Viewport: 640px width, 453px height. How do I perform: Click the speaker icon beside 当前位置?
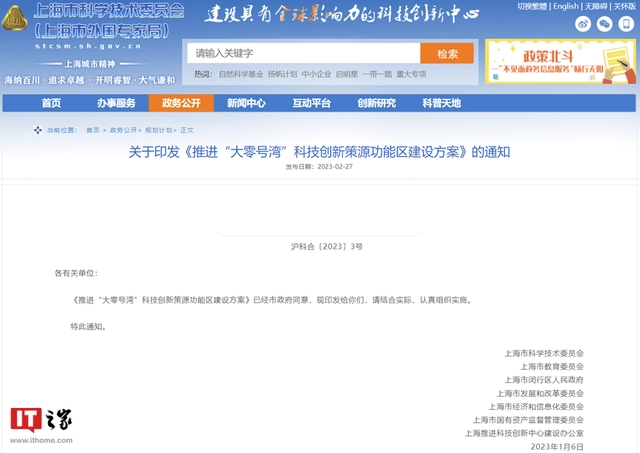coord(39,130)
